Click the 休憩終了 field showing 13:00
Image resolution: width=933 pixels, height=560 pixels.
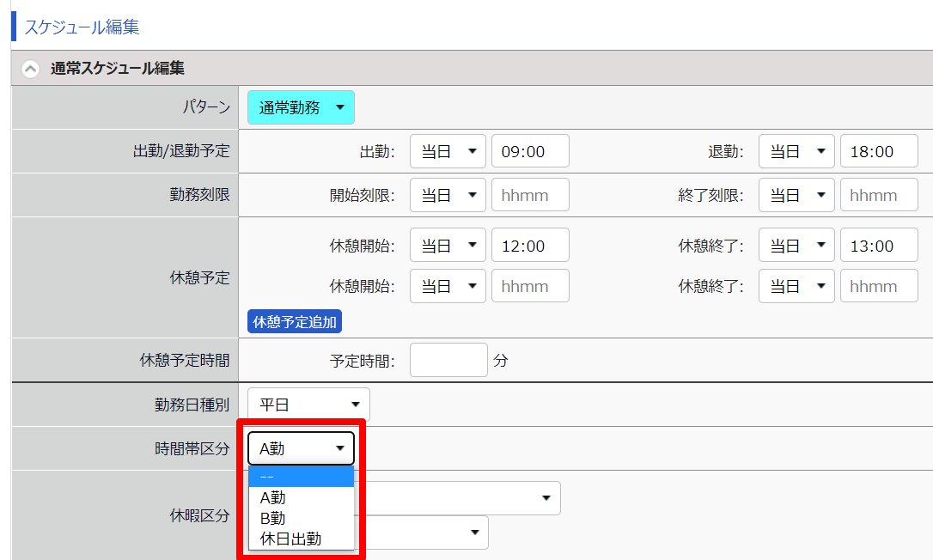tap(879, 245)
